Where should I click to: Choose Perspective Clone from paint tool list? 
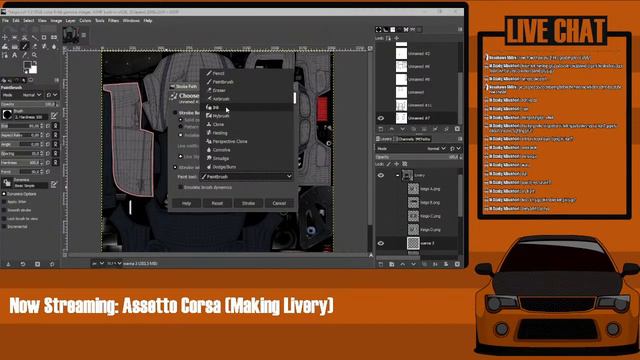point(246,141)
